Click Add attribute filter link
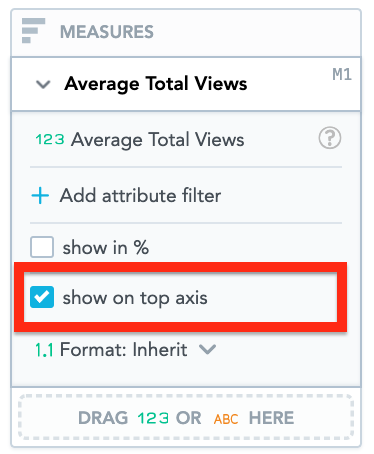The image size is (374, 454). click(x=140, y=195)
